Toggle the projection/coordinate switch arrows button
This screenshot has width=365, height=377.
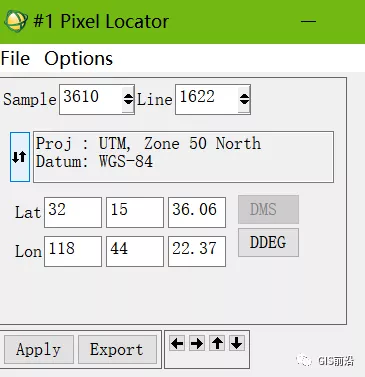(x=20, y=157)
